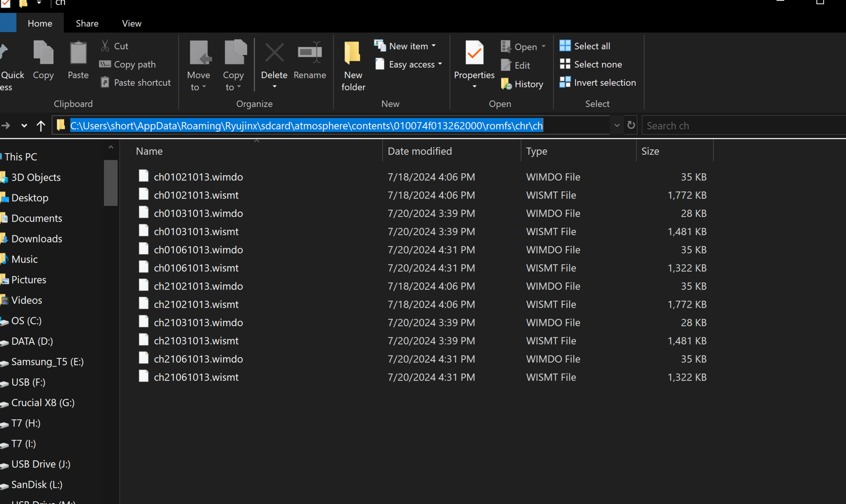
Task: Select file ch01021013.wimdo
Action: tap(198, 177)
